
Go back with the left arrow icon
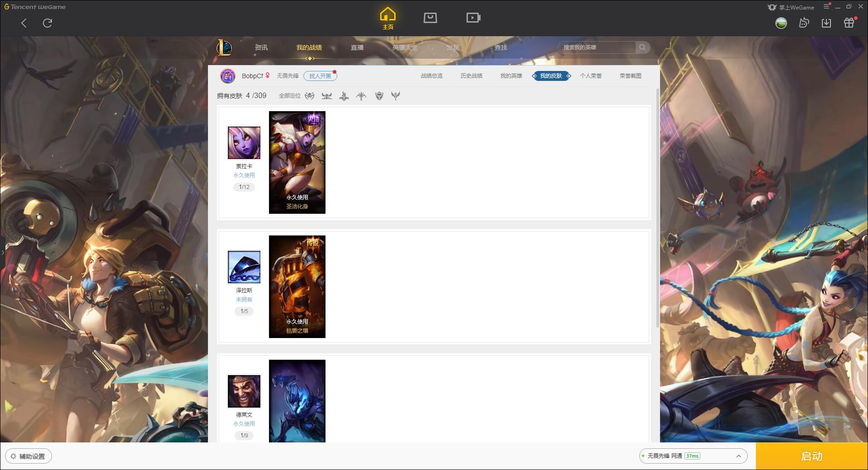click(x=24, y=23)
